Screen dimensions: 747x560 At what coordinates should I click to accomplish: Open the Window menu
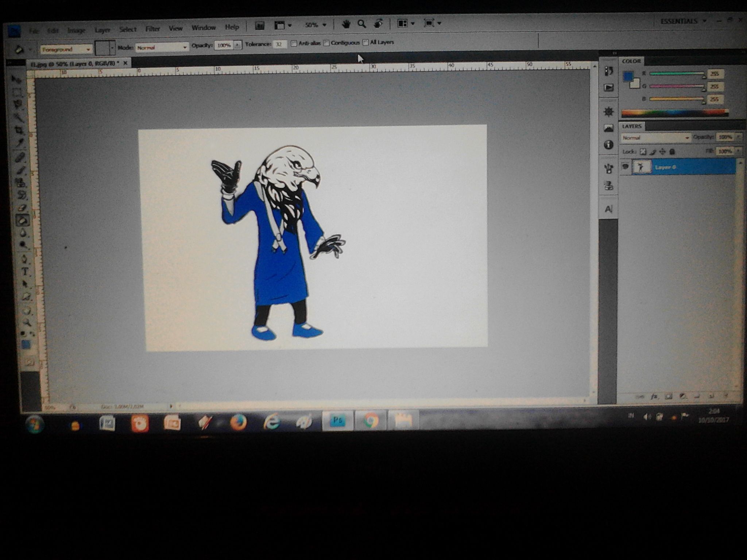(x=204, y=28)
